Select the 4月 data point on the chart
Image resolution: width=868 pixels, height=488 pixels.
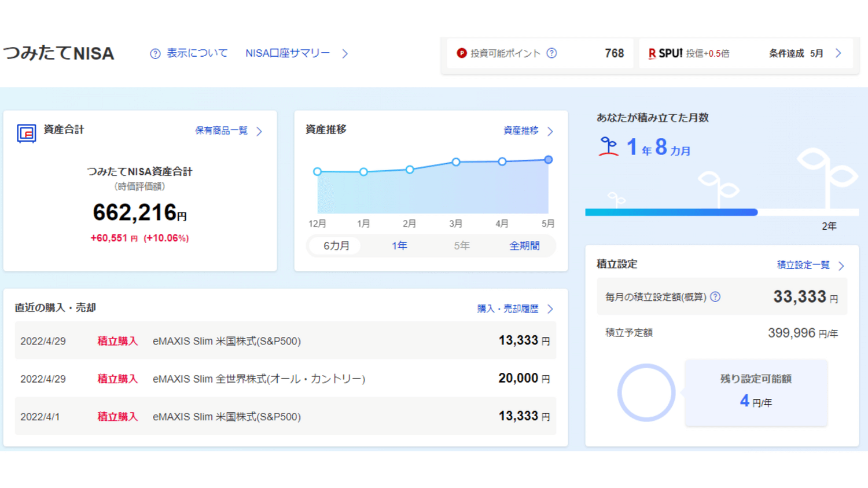point(502,162)
